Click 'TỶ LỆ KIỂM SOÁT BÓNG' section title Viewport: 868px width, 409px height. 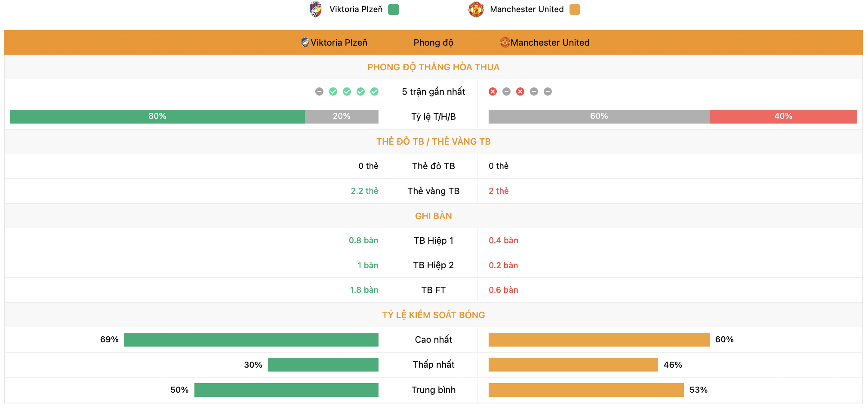tap(434, 315)
